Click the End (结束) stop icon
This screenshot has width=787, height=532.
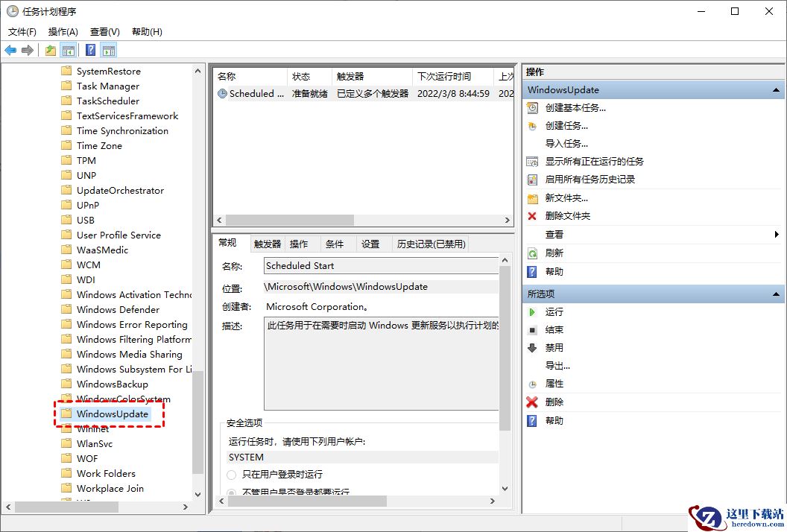533,330
